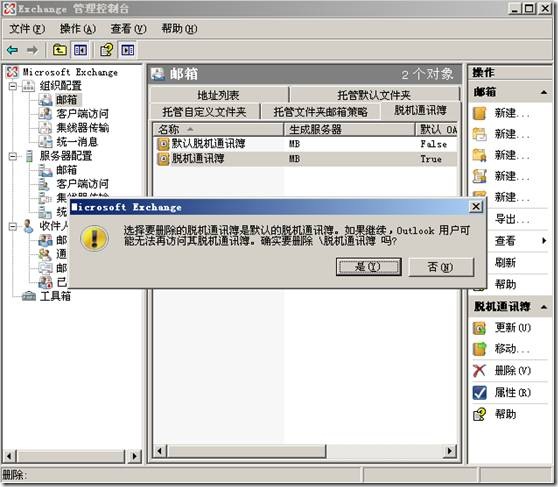Click the Forward arrow toolbar icon
Screen dimensions: 558x487
[32, 50]
